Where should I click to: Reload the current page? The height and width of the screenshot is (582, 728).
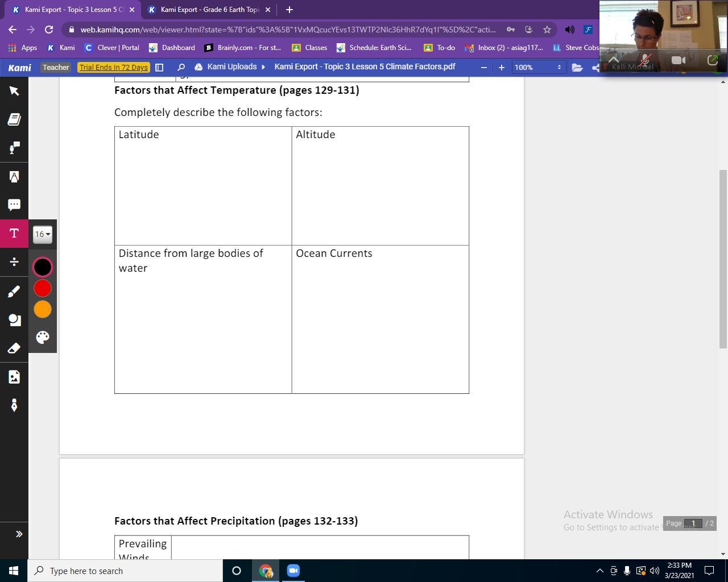[x=49, y=30]
